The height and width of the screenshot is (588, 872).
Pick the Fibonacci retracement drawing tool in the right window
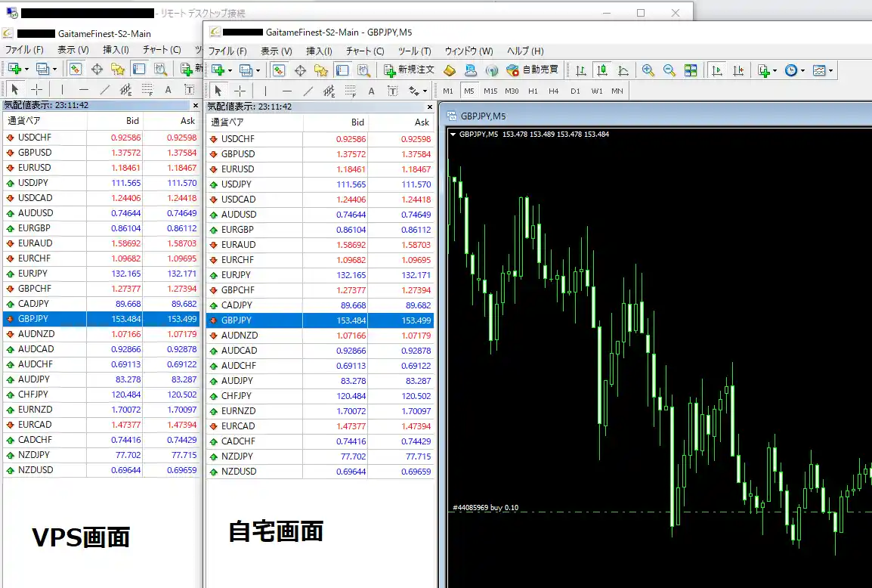pyautogui.click(x=351, y=91)
